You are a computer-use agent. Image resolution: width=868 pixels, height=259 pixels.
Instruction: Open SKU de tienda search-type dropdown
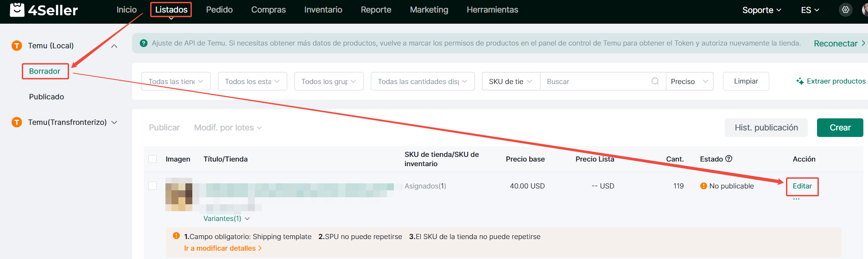coord(511,81)
